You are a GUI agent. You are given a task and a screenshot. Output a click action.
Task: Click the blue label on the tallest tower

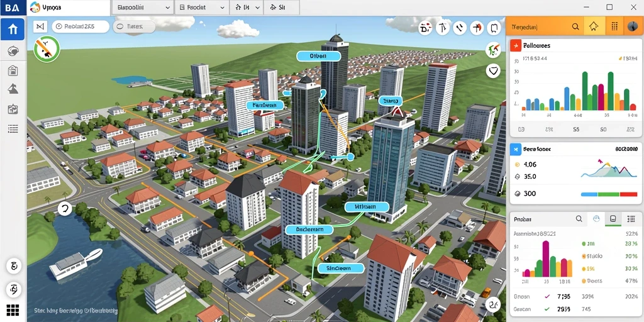318,56
